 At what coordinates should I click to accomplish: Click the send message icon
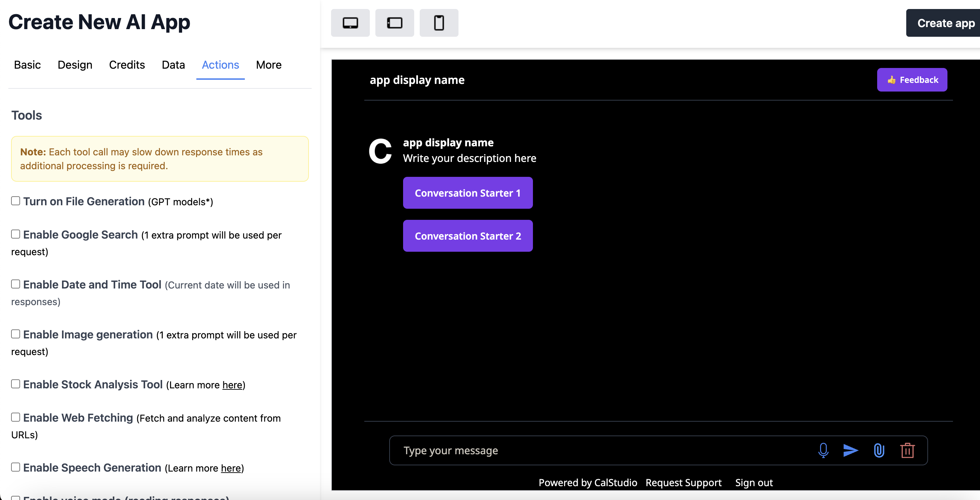tap(852, 450)
